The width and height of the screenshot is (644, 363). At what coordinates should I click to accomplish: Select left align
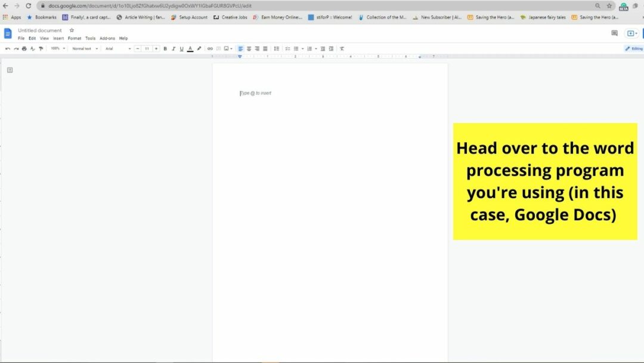241,48
